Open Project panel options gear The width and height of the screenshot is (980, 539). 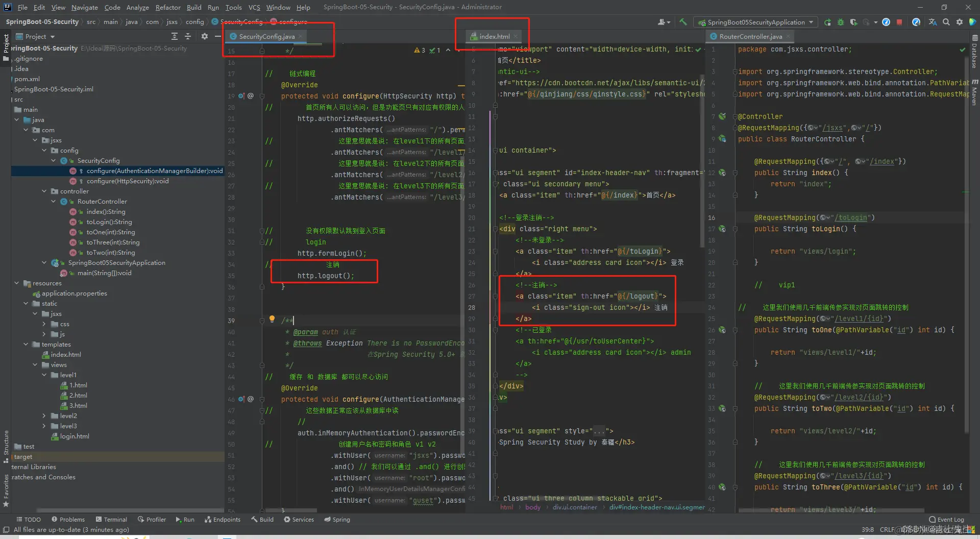pyautogui.click(x=205, y=36)
